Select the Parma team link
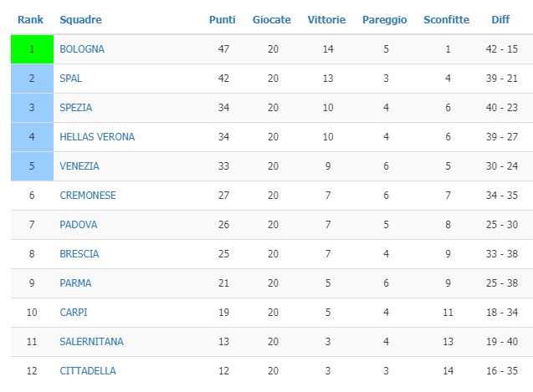This screenshot has width=533, height=392. [76, 283]
